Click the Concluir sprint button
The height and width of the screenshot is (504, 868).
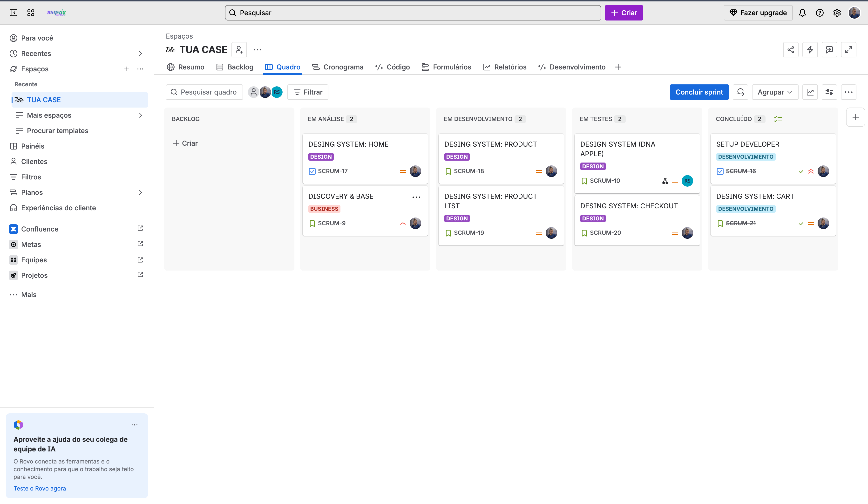[699, 92]
